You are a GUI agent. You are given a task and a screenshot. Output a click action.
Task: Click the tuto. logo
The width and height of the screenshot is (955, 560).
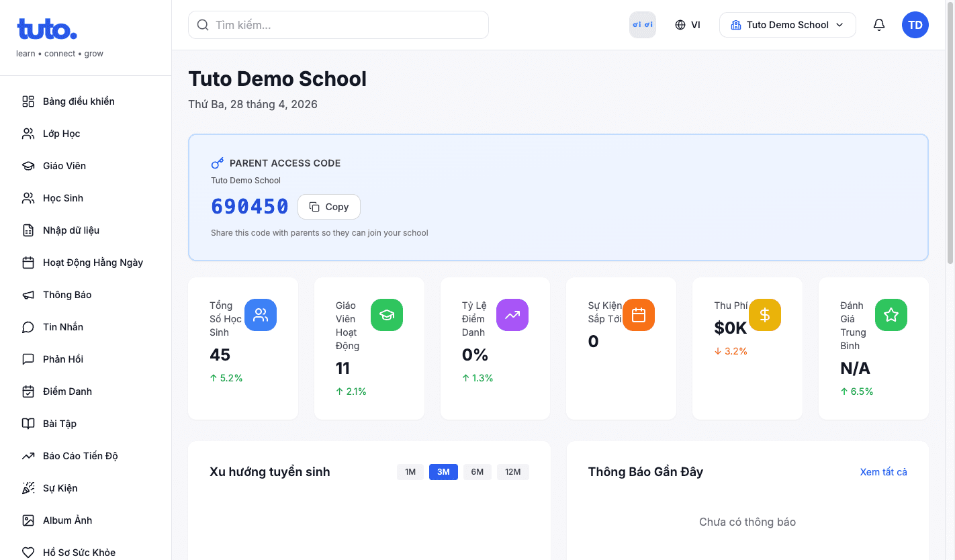[47, 30]
